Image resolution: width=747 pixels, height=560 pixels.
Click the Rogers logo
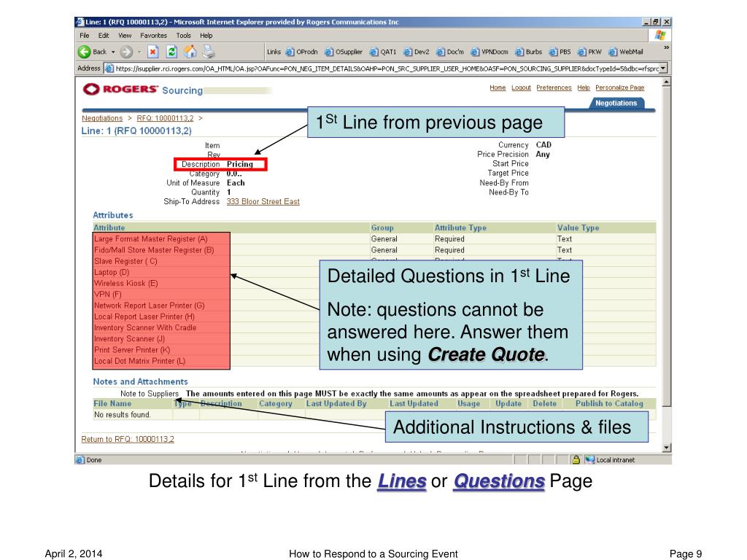(x=120, y=89)
